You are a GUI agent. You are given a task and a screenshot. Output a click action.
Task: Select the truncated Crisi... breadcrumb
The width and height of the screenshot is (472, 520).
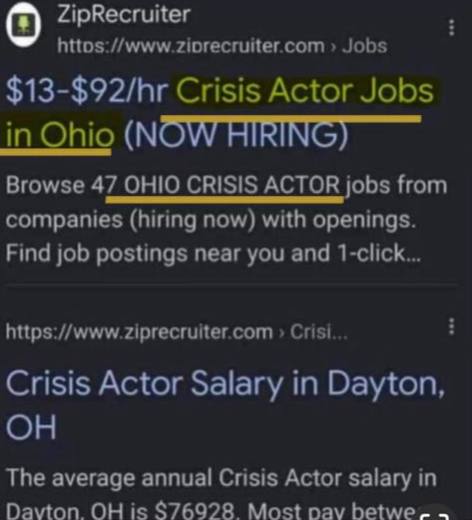[x=319, y=331]
